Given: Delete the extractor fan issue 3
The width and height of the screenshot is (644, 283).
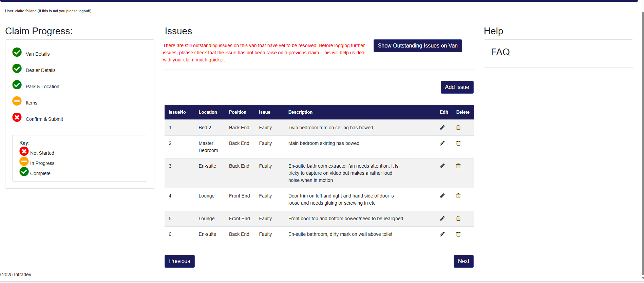Looking at the screenshot, I should [x=458, y=166].
